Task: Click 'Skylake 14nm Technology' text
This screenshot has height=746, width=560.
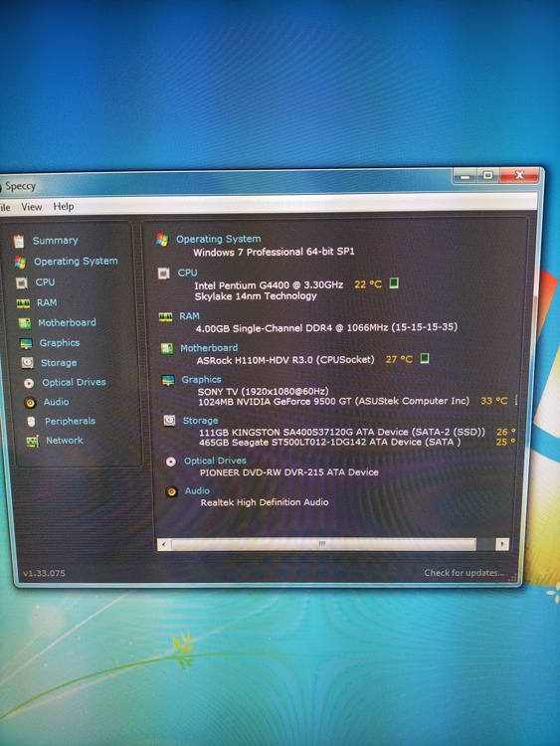Action: pos(256,296)
